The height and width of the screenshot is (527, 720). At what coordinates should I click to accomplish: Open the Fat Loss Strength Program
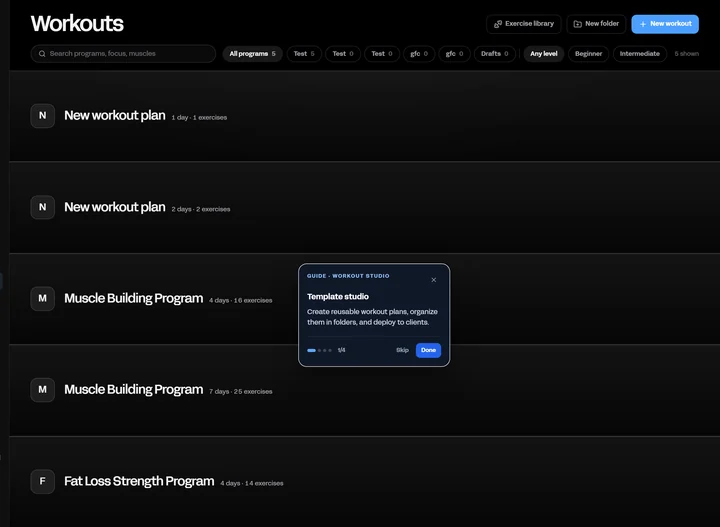pyautogui.click(x=139, y=481)
